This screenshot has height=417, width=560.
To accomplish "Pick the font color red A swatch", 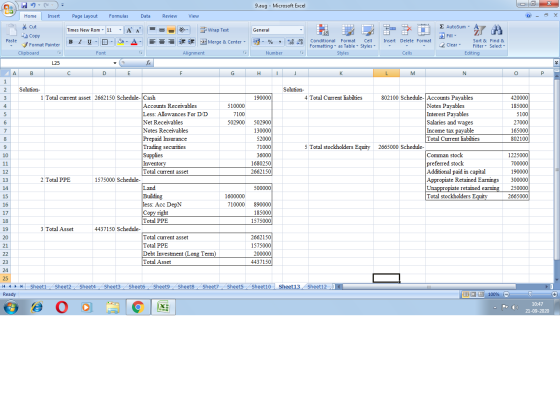I will pyautogui.click(x=134, y=42).
